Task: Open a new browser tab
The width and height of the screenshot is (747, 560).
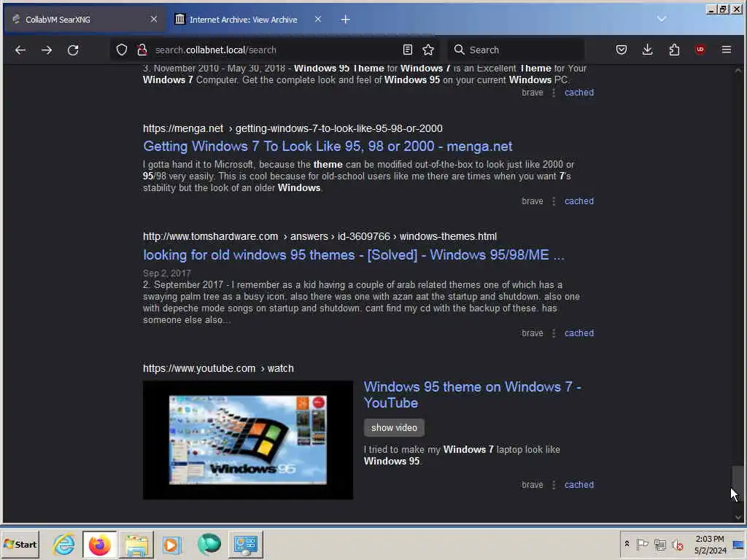Action: (345, 20)
